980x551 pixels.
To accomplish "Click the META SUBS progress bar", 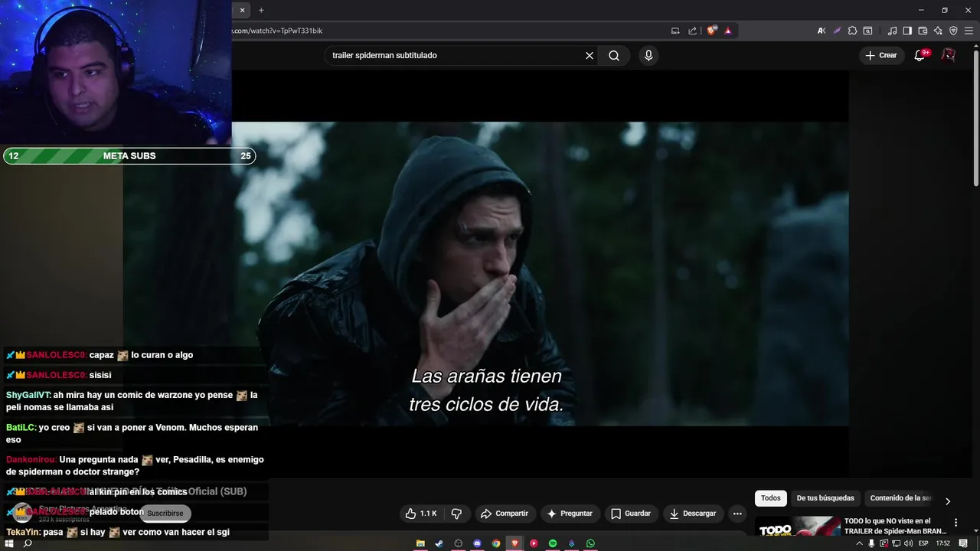I will point(129,156).
